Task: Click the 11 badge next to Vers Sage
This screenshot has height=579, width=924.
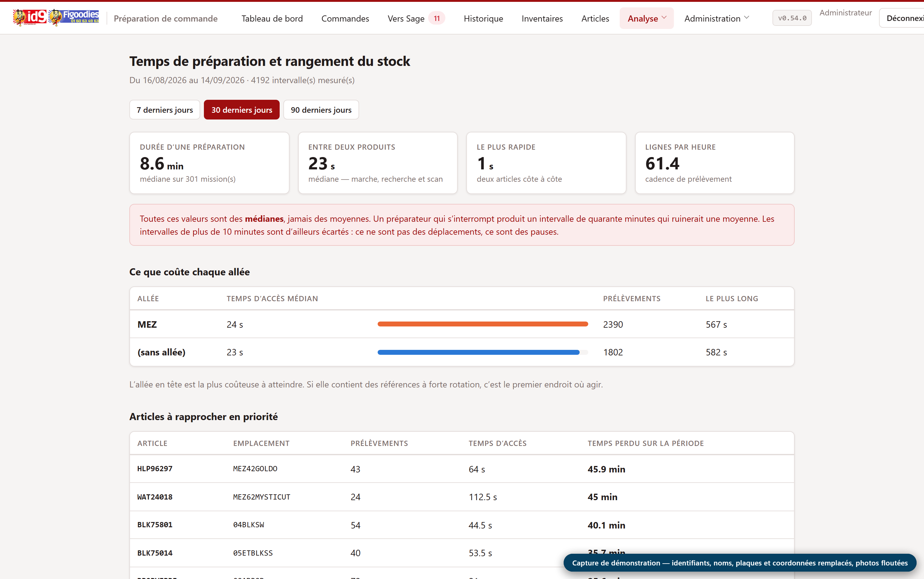Action: 436,18
